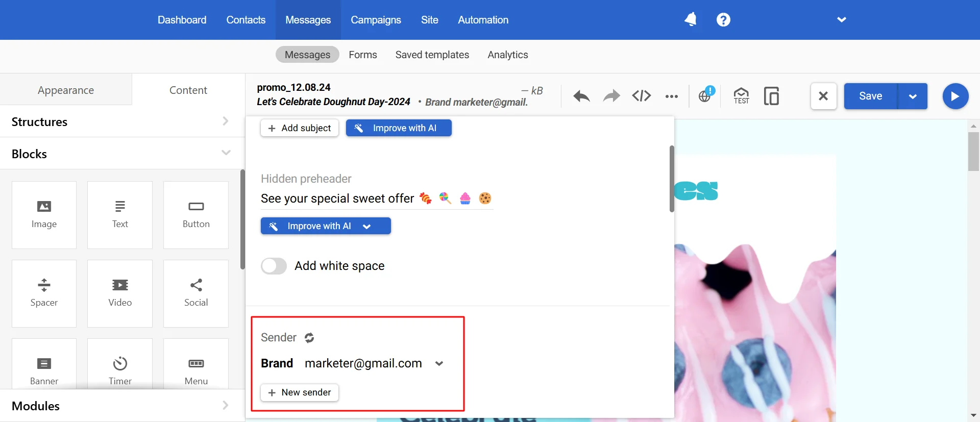Click the Add subject button
Image resolution: width=980 pixels, height=422 pixels.
300,128
